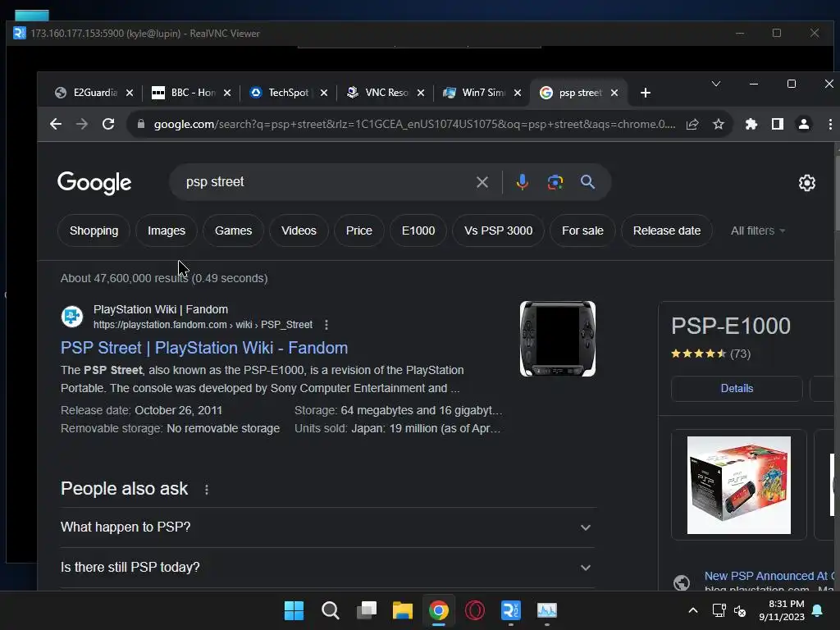Focus the psp street search field
Viewport: 840px width, 630px height.
326,182
